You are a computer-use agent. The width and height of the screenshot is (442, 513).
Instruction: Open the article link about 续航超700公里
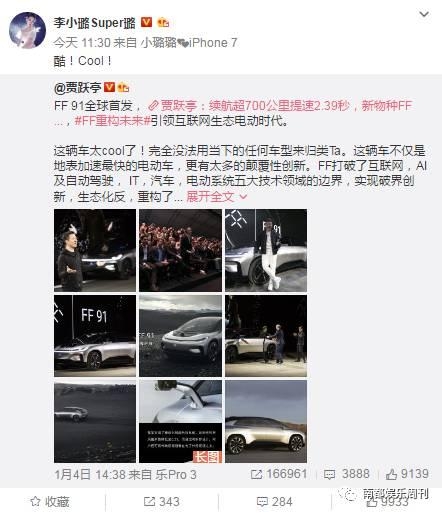(x=280, y=106)
